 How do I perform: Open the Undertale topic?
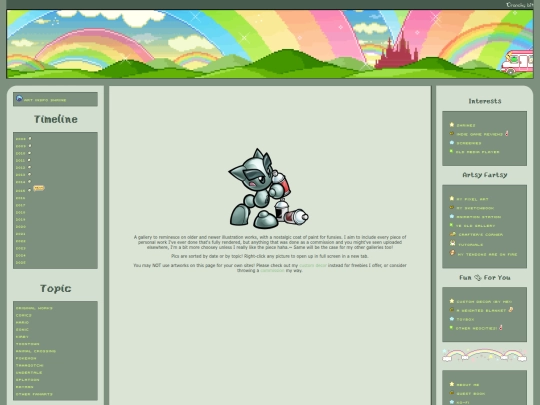pyautogui.click(x=29, y=373)
